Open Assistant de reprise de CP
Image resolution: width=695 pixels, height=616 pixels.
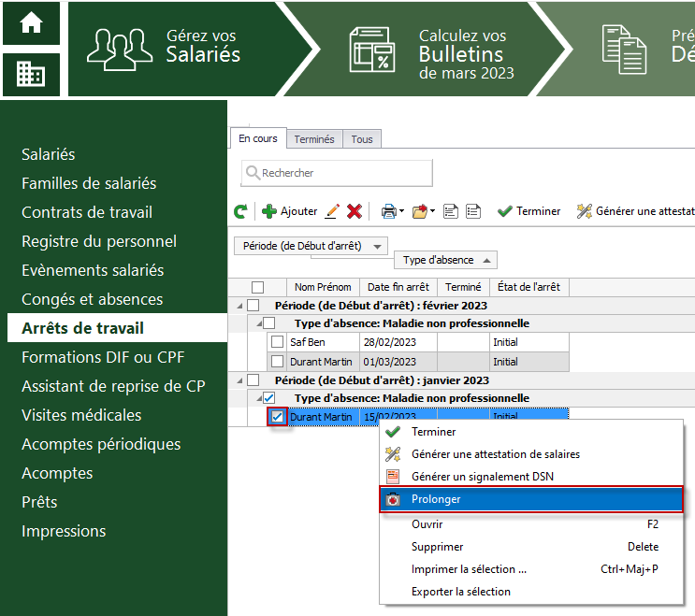pos(113,386)
